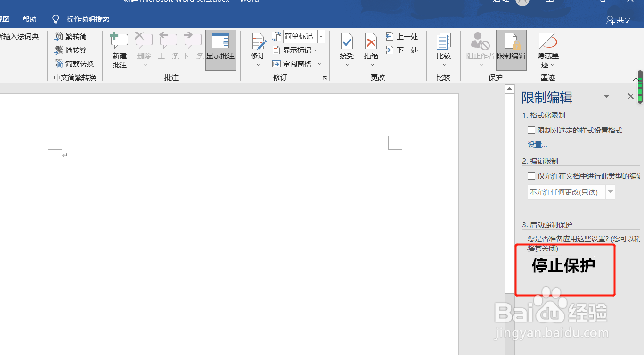The image size is (644, 355).
Task: Jump to next change 下一处
Action: [x=402, y=50]
